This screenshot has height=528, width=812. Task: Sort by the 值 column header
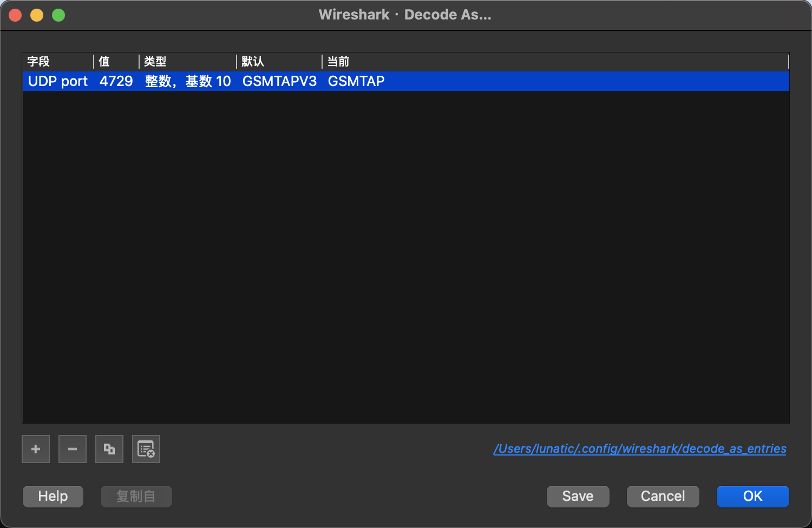(x=116, y=62)
